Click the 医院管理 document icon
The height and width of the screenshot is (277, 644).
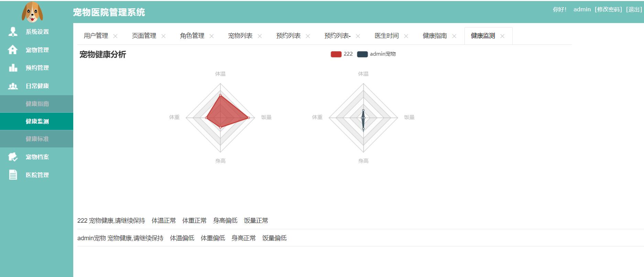click(13, 175)
